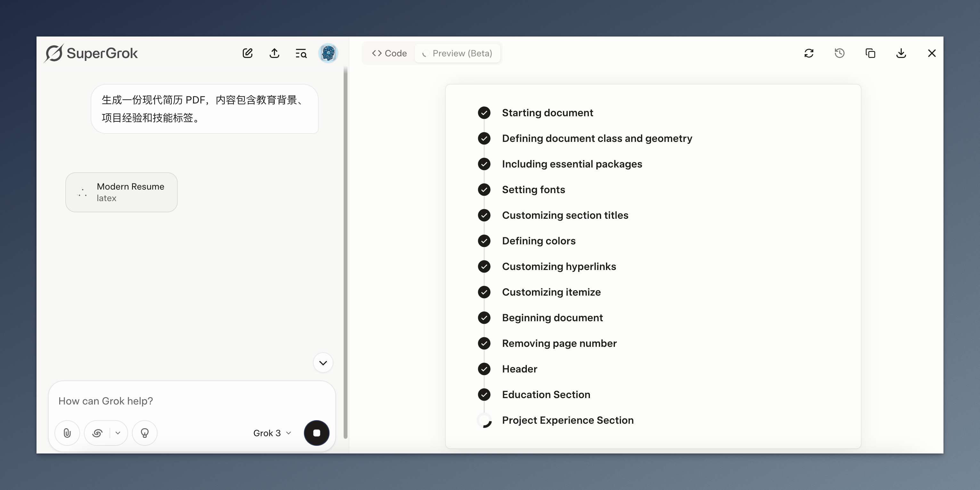Toggle the DeepSearch mode button
Viewport: 980px width, 490px height.
point(97,433)
